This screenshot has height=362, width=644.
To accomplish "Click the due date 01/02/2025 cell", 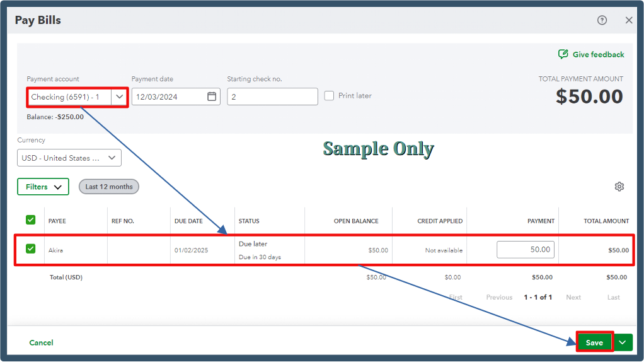I will click(191, 250).
